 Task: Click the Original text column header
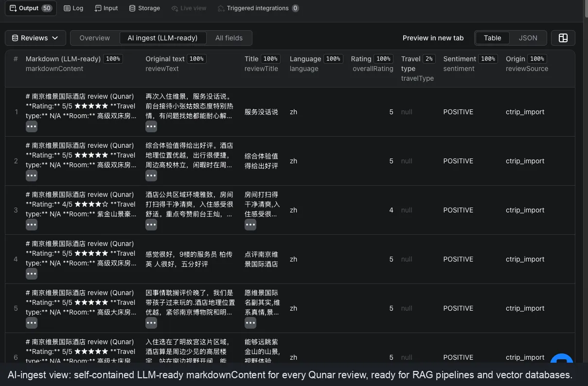[165, 59]
